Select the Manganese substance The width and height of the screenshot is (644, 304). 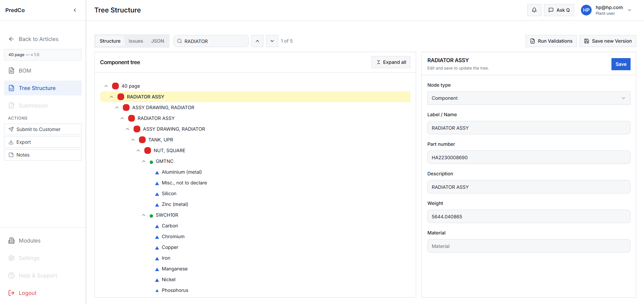[175, 269]
